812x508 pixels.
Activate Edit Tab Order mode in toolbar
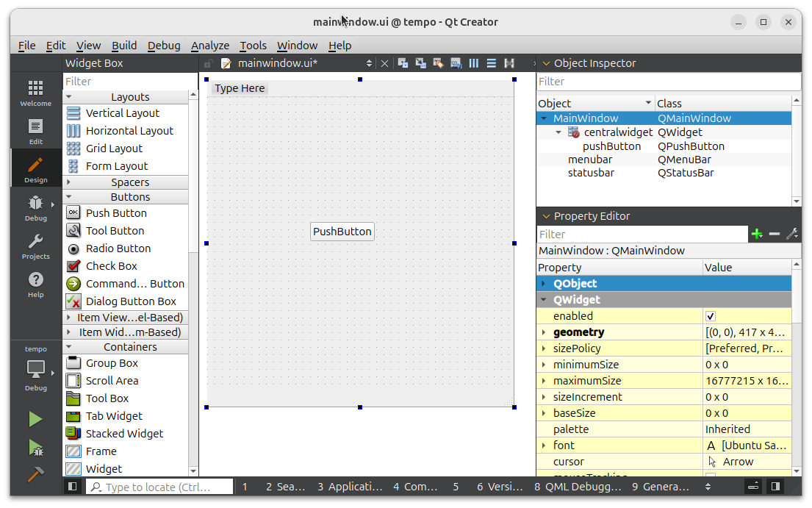click(x=456, y=63)
